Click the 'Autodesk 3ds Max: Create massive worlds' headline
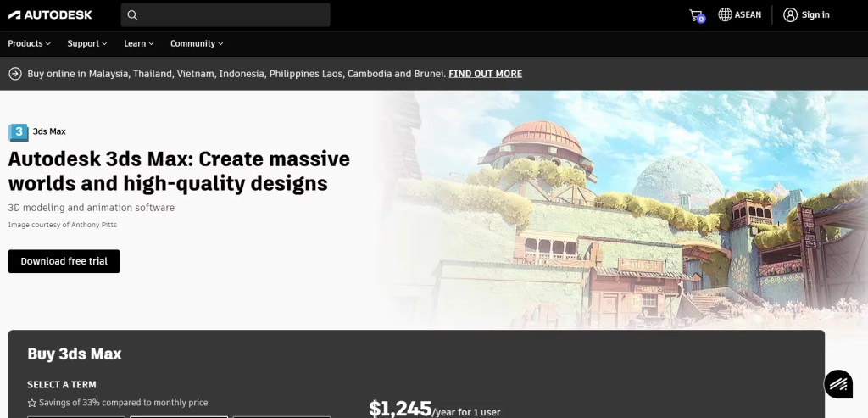Screen dimensions: 868x418 coord(179,171)
